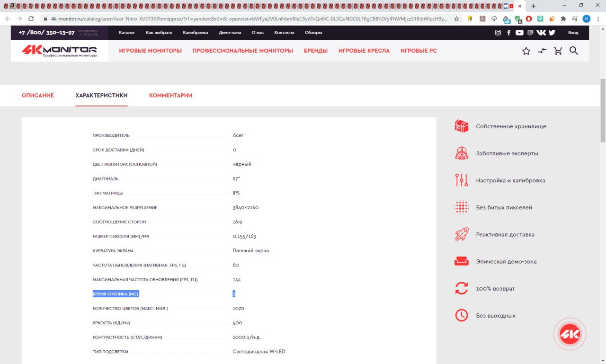The width and height of the screenshot is (606, 364).
Task: Click the resolution value 3840×2160
Action: (246, 207)
